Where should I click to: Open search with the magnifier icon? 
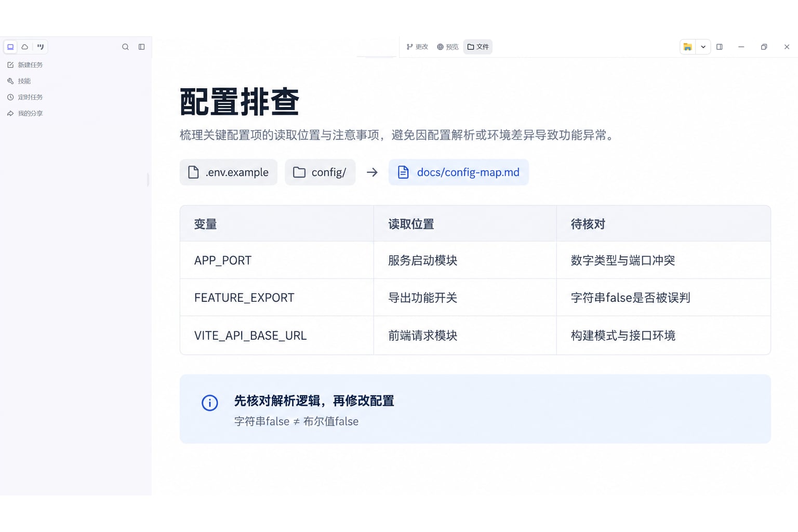click(125, 47)
